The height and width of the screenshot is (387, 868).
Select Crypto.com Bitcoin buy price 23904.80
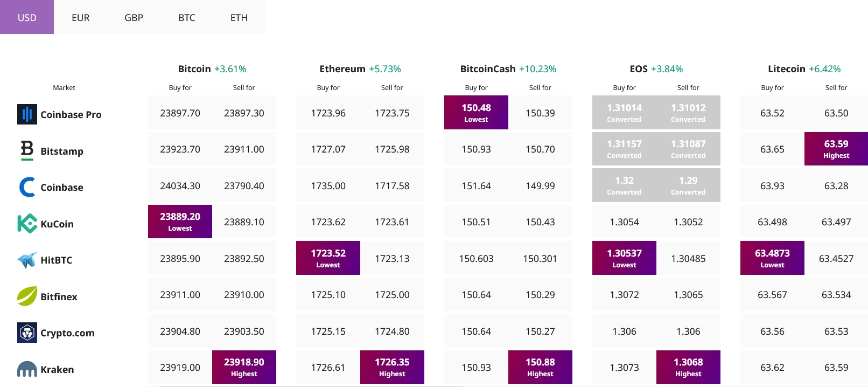(180, 331)
